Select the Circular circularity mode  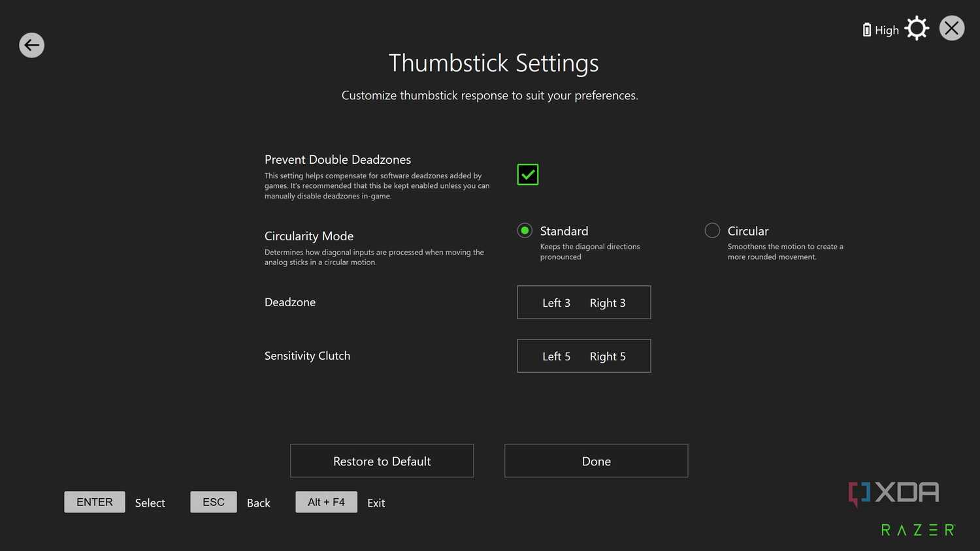point(712,230)
